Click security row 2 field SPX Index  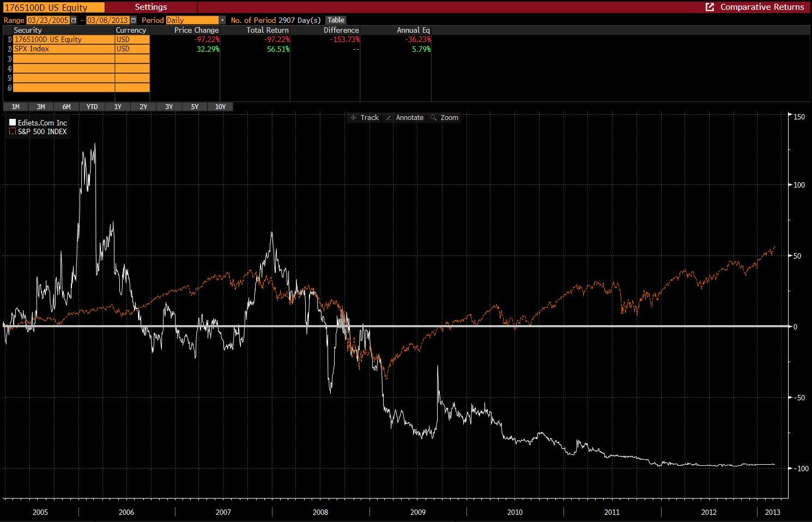click(64, 49)
